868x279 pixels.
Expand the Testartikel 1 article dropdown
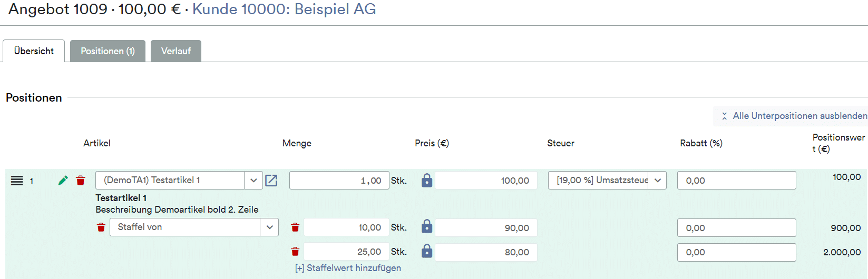pyautogui.click(x=253, y=181)
